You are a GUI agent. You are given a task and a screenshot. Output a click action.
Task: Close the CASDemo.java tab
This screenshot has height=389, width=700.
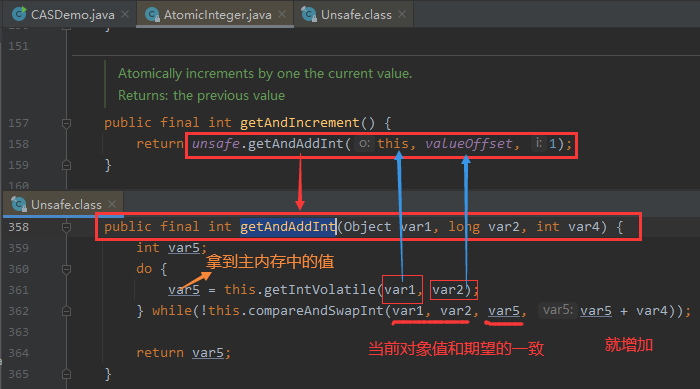click(125, 14)
